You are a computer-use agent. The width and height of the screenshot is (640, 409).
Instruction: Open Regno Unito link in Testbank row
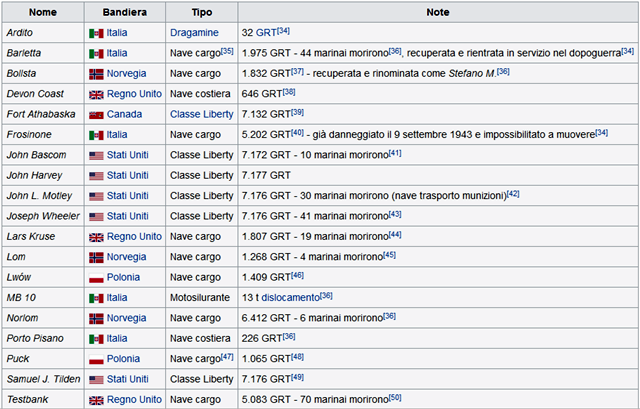click(134, 400)
